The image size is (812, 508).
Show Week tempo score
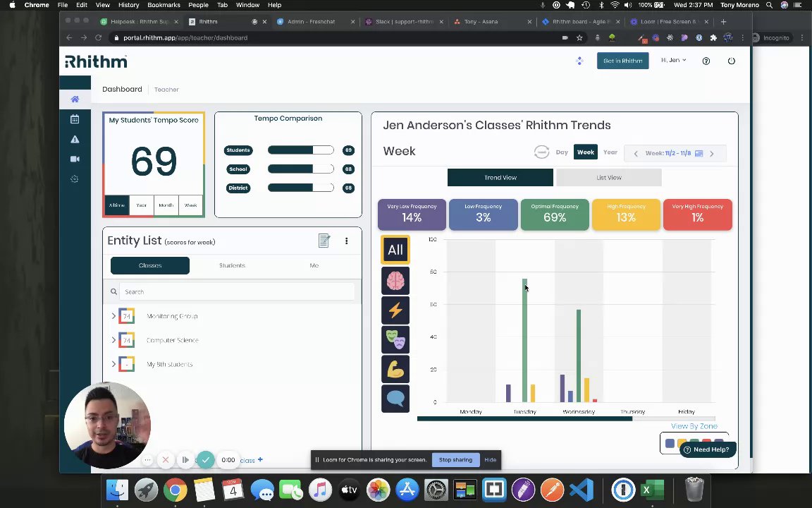[190, 205]
